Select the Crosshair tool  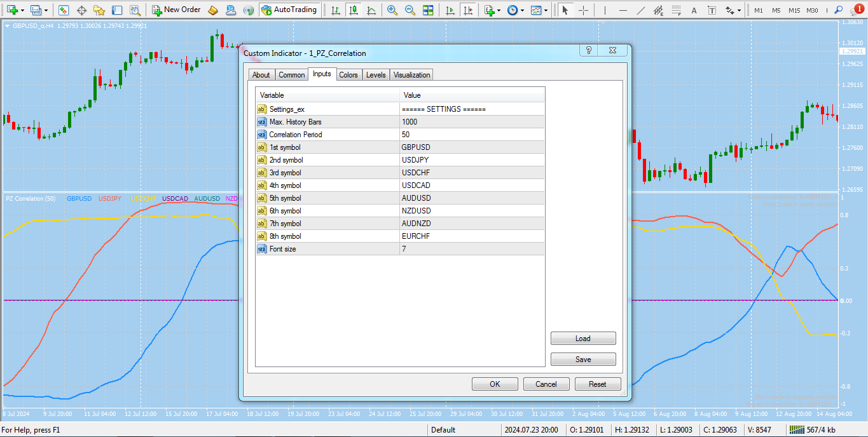click(583, 10)
